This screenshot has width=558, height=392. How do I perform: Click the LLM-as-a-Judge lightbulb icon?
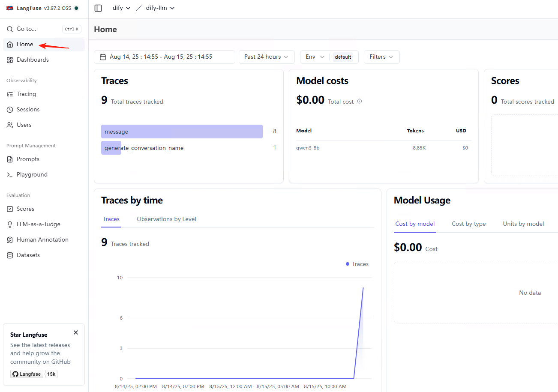pos(10,224)
